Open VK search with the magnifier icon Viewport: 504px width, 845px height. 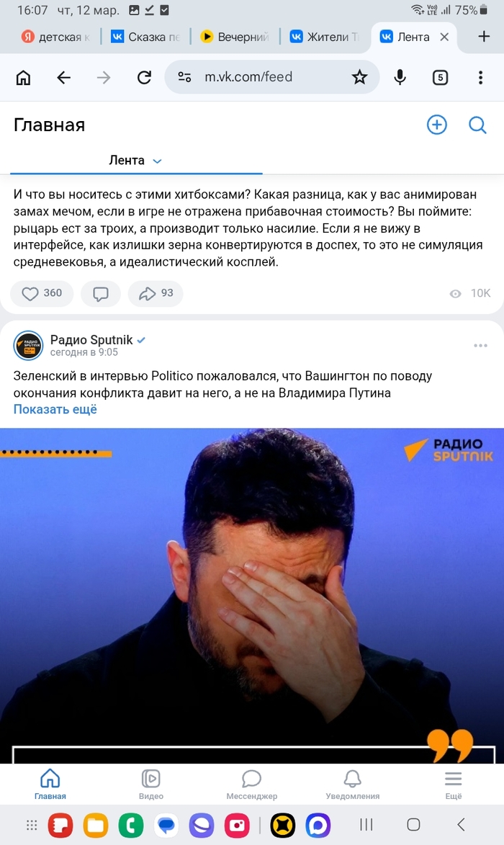point(477,125)
